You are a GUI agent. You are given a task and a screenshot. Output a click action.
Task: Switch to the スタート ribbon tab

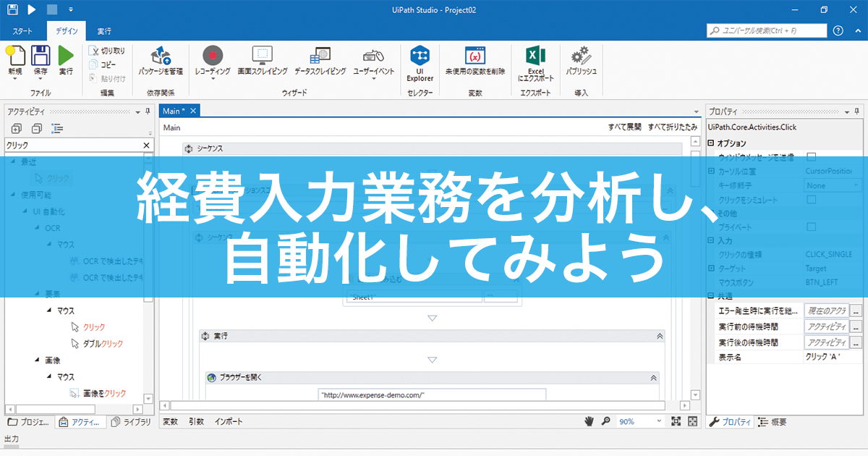(22, 31)
